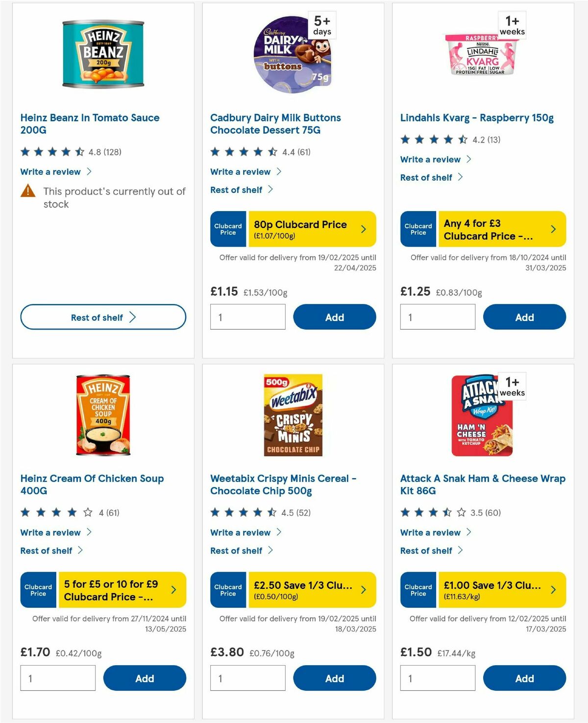This screenshot has height=723, width=588.
Task: Click the quantity input field for Weetabix
Action: pos(247,678)
